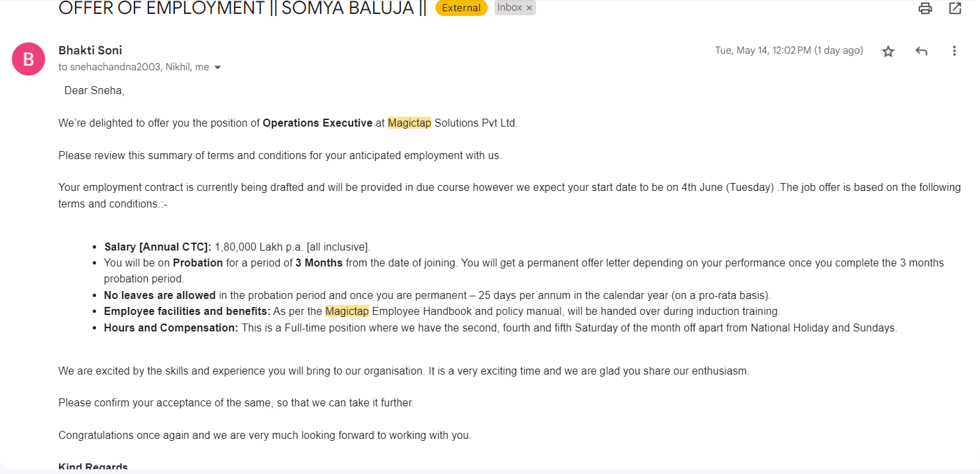Click the Salary [Annual CTC] bullet heading
The height and width of the screenshot is (474, 980).
[x=158, y=247]
